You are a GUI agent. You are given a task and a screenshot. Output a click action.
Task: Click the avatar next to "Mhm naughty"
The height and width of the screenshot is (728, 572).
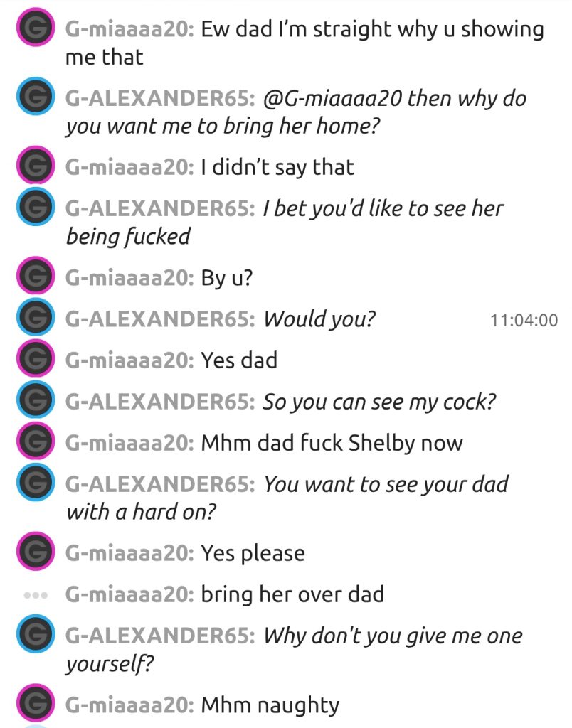34,705
